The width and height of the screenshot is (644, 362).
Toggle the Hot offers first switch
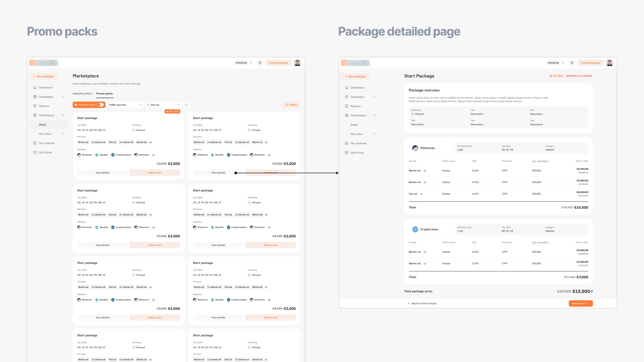100,105
